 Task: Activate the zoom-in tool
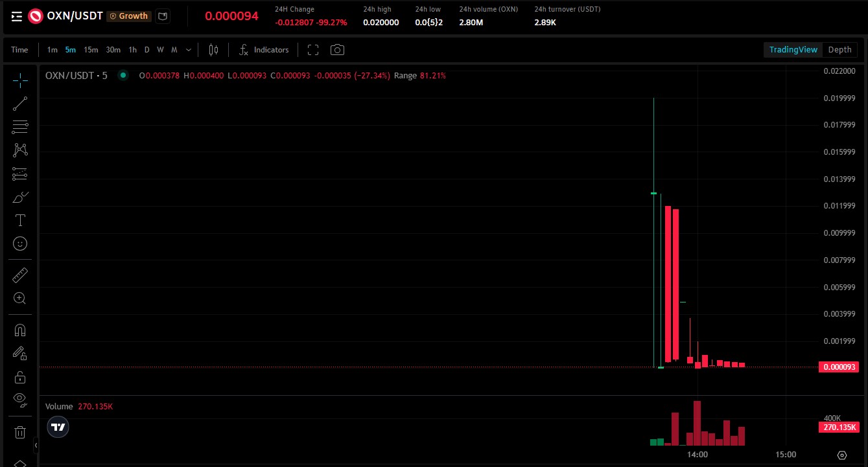coord(19,298)
